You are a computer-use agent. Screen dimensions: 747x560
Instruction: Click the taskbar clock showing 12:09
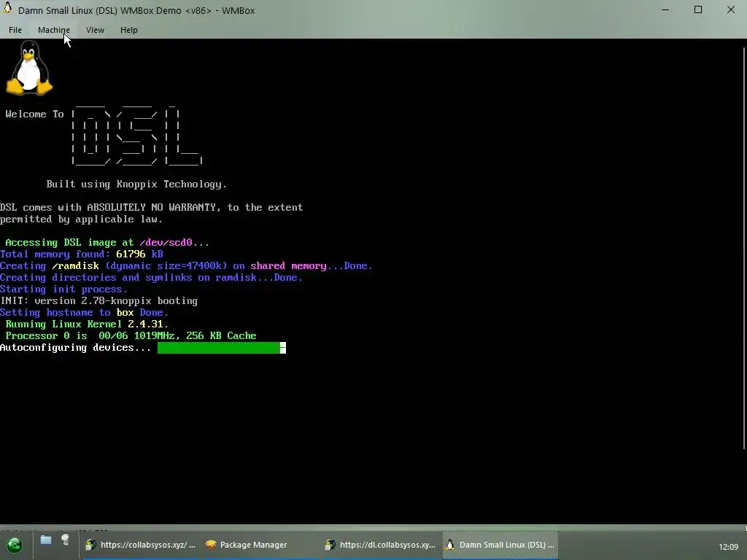(x=728, y=547)
